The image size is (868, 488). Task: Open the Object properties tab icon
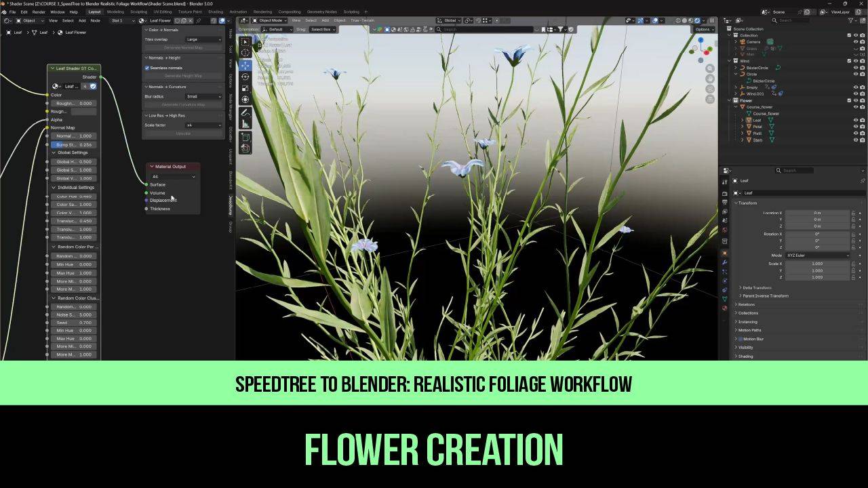point(725,253)
